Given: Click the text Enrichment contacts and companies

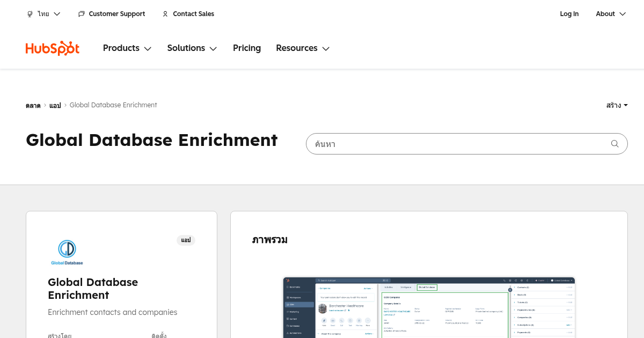Looking at the screenshot, I should [113, 312].
